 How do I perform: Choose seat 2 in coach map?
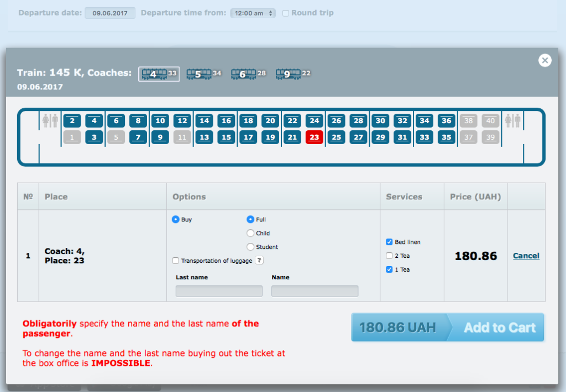point(72,121)
